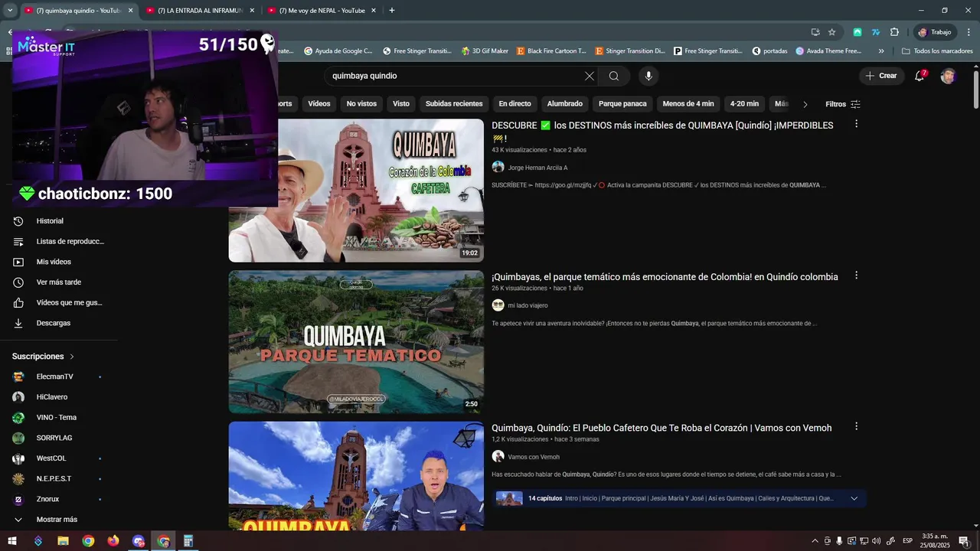980x551 pixels.
Task: Click the install/cast screen icon in address bar
Action: click(x=815, y=32)
